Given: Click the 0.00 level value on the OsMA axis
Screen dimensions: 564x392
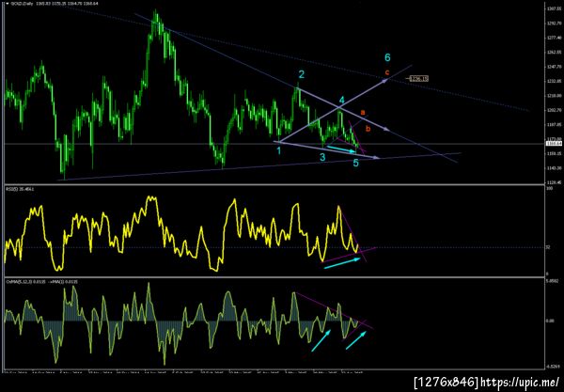Looking at the screenshot, I should 550,321.
